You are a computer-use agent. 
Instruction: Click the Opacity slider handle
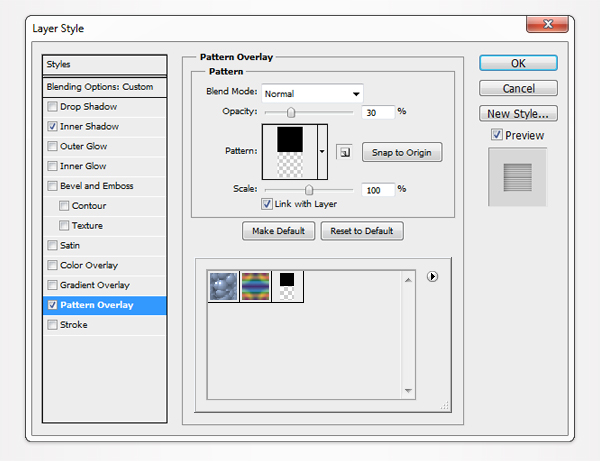point(291,112)
